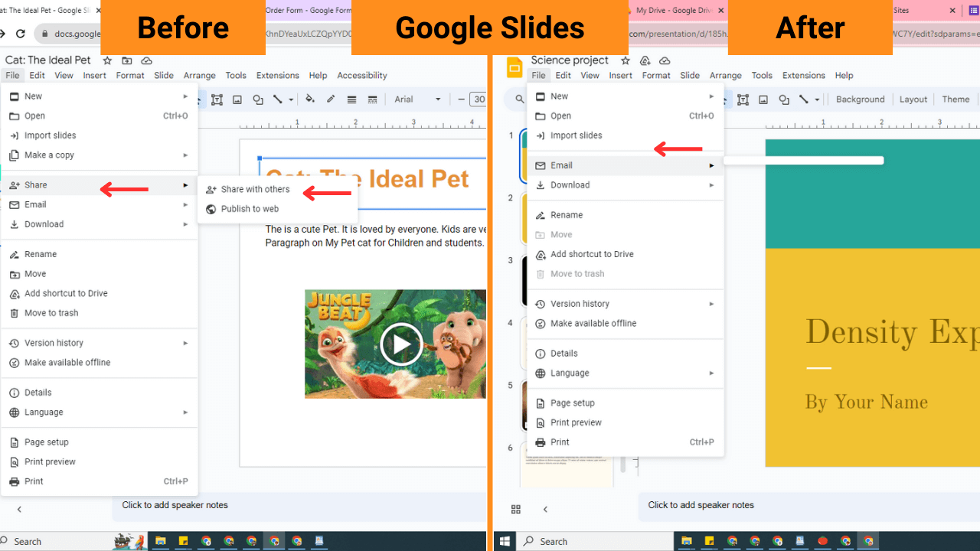Open the Arial font dropdown
This screenshot has width=980, height=551.
click(x=416, y=99)
